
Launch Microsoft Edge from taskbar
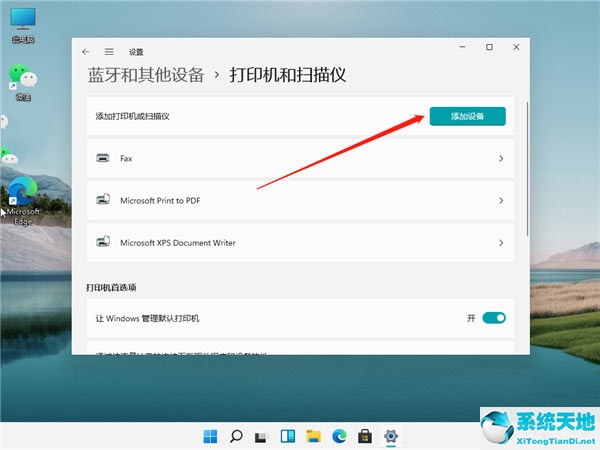(339, 436)
